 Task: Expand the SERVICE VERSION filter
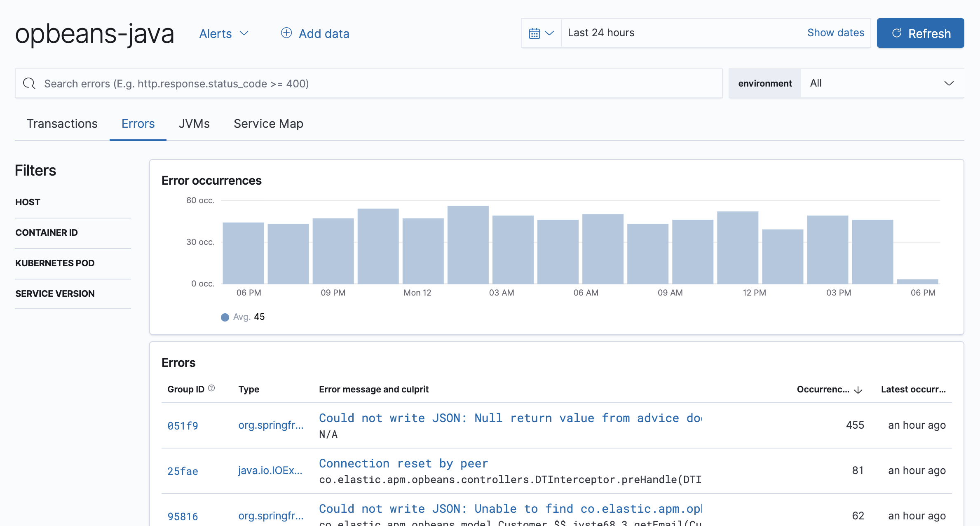click(55, 294)
